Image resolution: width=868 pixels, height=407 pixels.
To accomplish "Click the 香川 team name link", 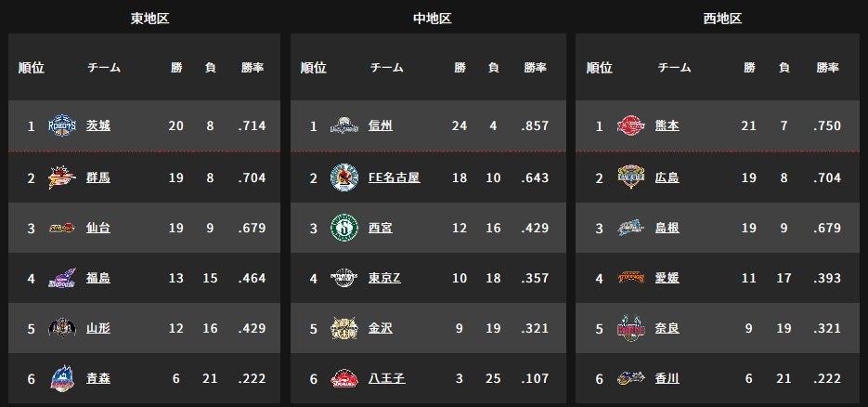I will 667,378.
